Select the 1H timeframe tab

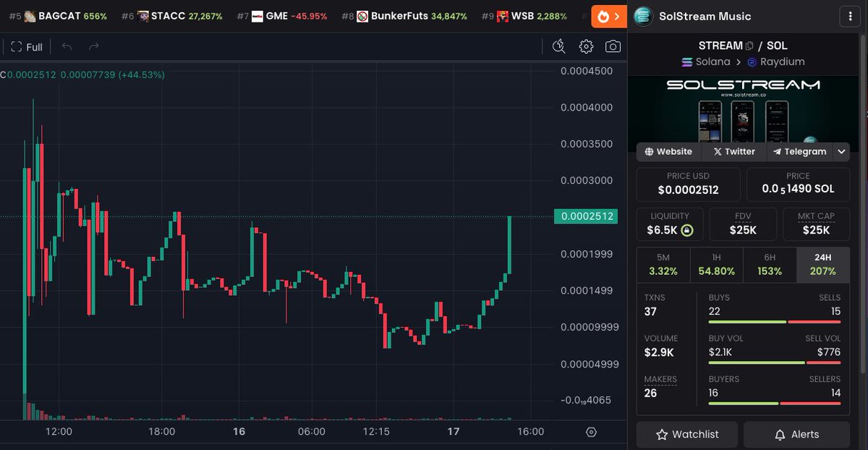(x=716, y=265)
